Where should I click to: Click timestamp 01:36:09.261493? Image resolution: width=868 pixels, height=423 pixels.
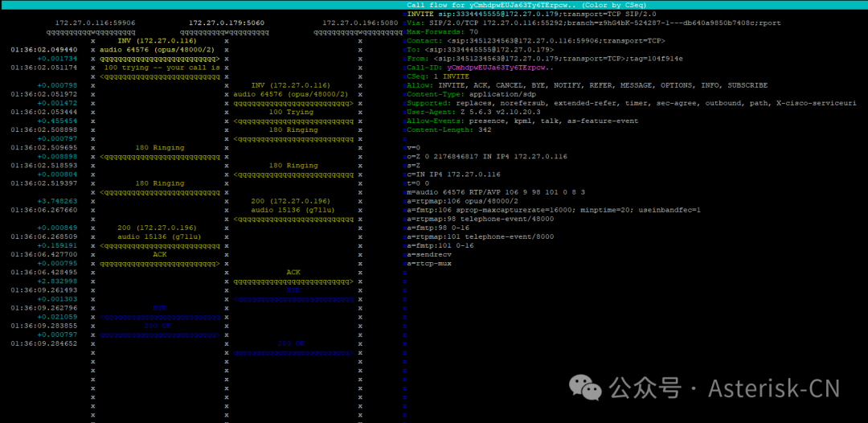(43, 290)
